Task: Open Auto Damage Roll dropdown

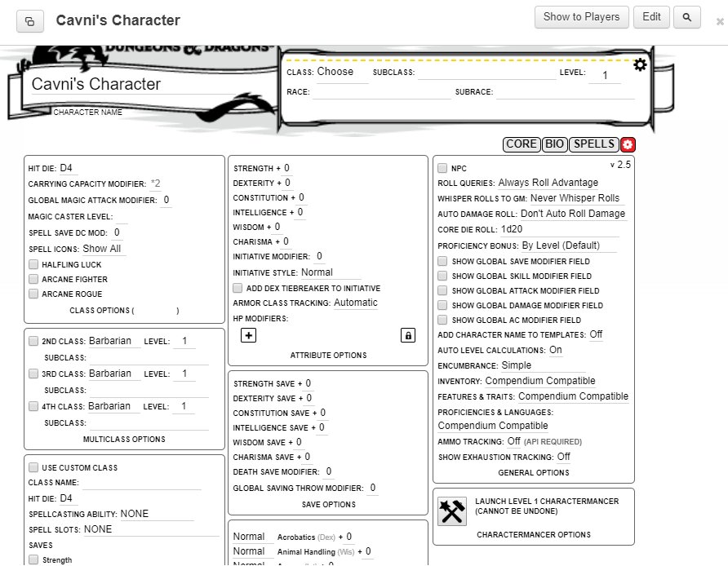Action: [574, 214]
